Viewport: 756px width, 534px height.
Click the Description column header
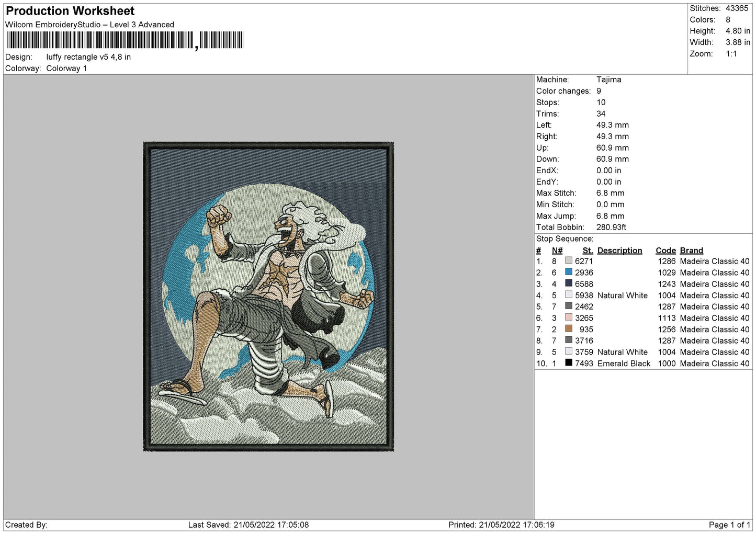620,250
